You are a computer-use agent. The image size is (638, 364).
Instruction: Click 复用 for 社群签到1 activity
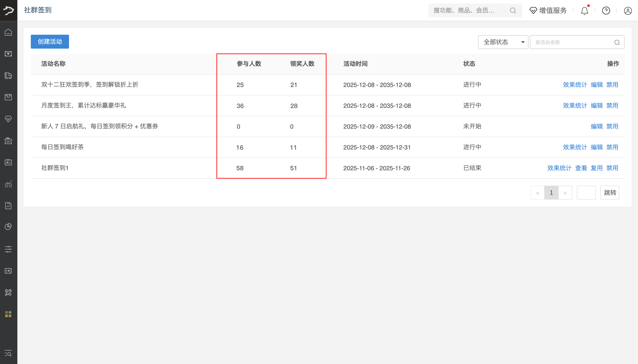597,168
